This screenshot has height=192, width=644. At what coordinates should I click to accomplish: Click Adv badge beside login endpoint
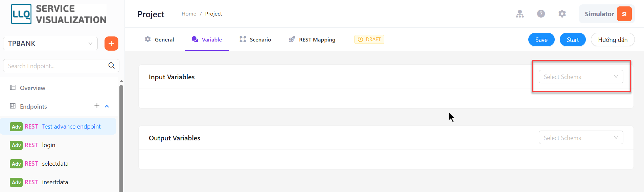[16, 145]
